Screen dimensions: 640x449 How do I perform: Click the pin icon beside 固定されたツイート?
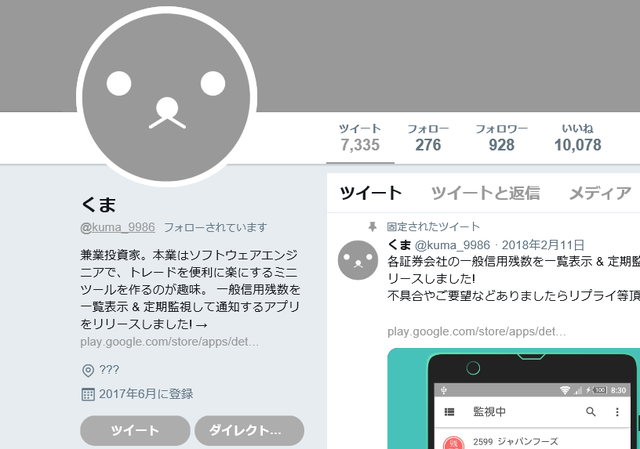[372, 227]
